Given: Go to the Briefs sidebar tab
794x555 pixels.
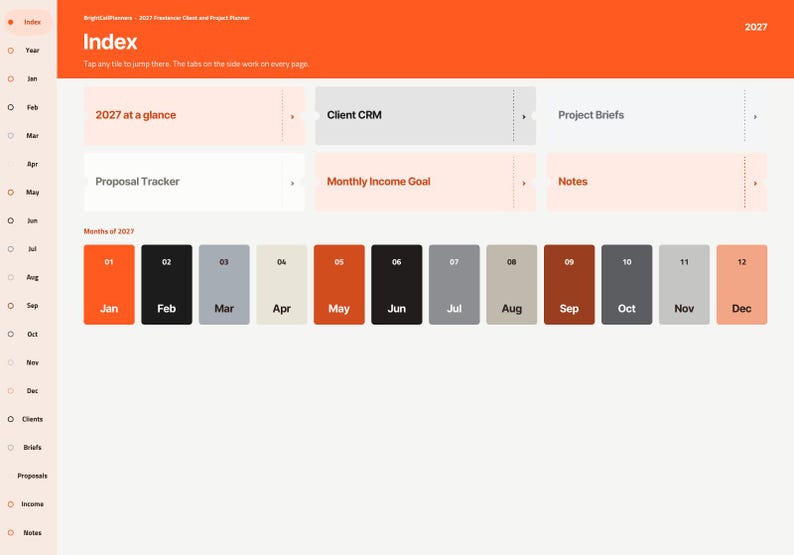Looking at the screenshot, I should coord(28,448).
